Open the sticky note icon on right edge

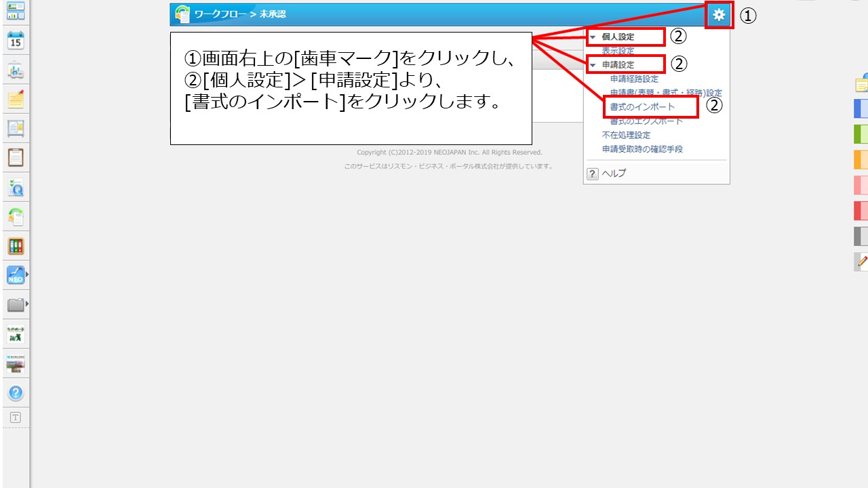tap(861, 84)
